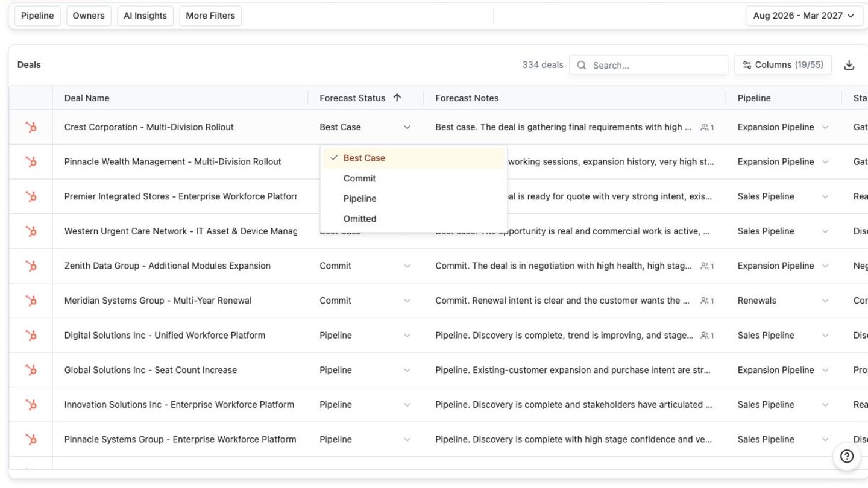The width and height of the screenshot is (868, 488).
Task: Click HubSpot icon for Digital Solutions Inc deal
Action: [31, 335]
